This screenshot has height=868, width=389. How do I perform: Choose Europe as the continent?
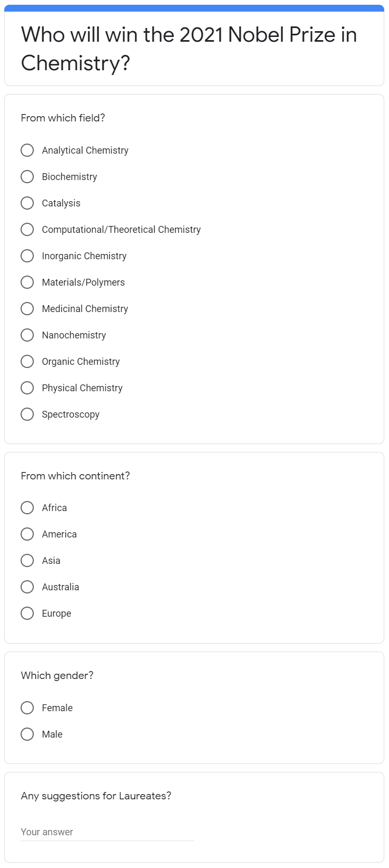click(x=27, y=614)
